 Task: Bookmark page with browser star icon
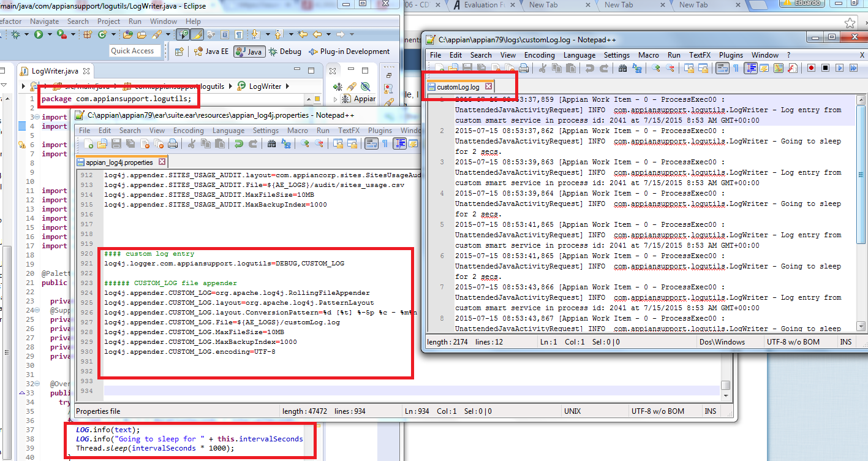click(850, 23)
